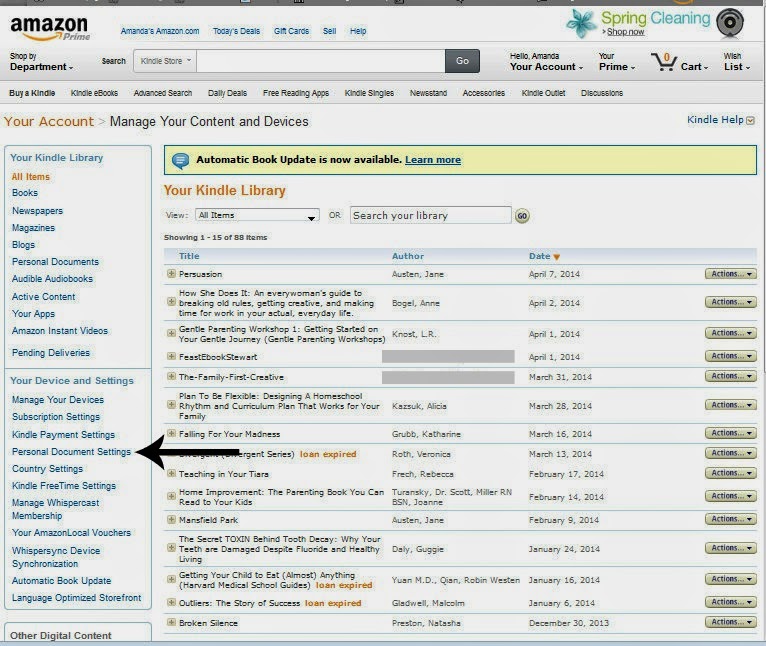Expand the Gentle Parenting Workshop 1 row
Image resolution: width=766 pixels, height=646 pixels.
pyautogui.click(x=171, y=333)
